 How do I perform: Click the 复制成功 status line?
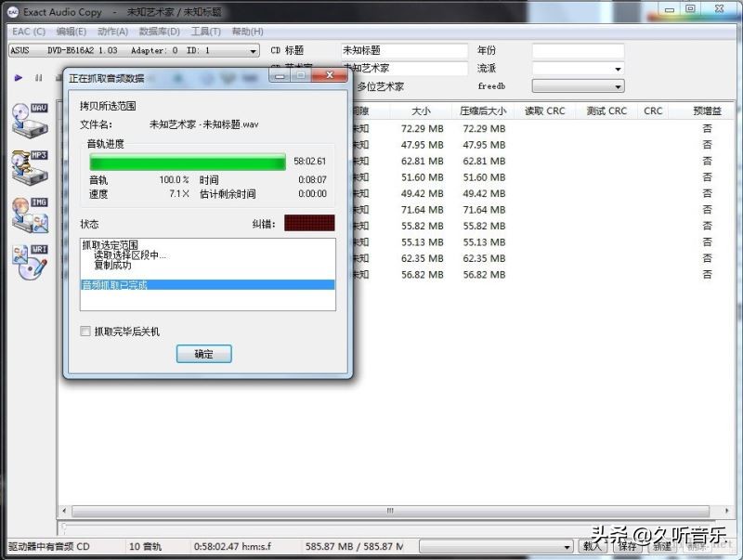pos(112,265)
